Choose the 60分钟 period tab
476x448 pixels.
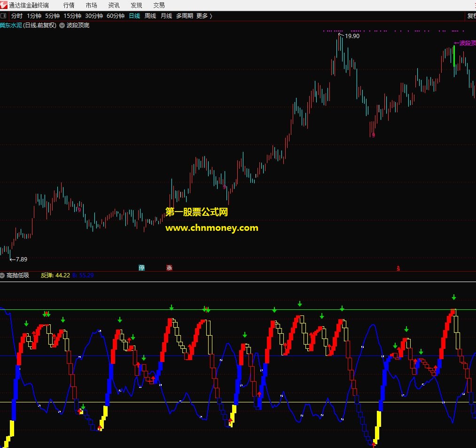point(116,16)
